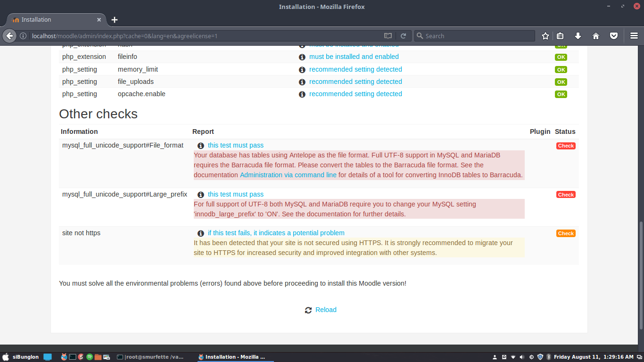The image size is (644, 362).
Task: Click info icon in the memory_limit row
Action: 302,70
